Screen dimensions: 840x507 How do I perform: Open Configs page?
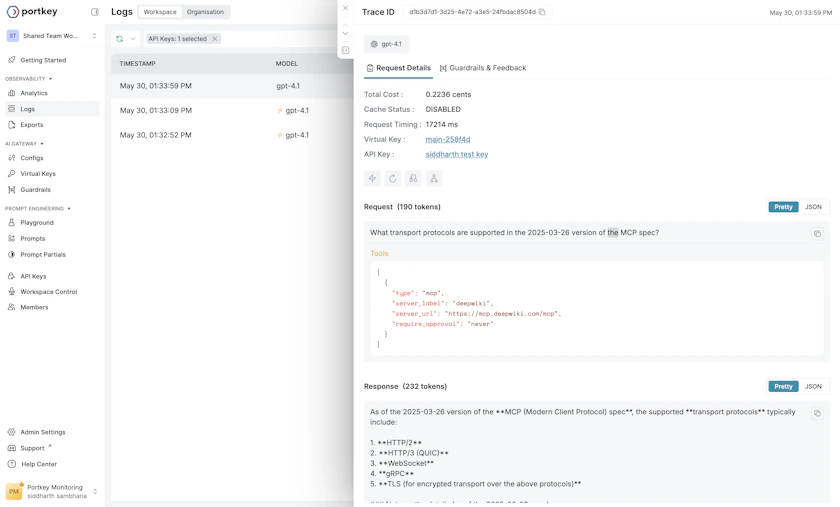click(32, 158)
